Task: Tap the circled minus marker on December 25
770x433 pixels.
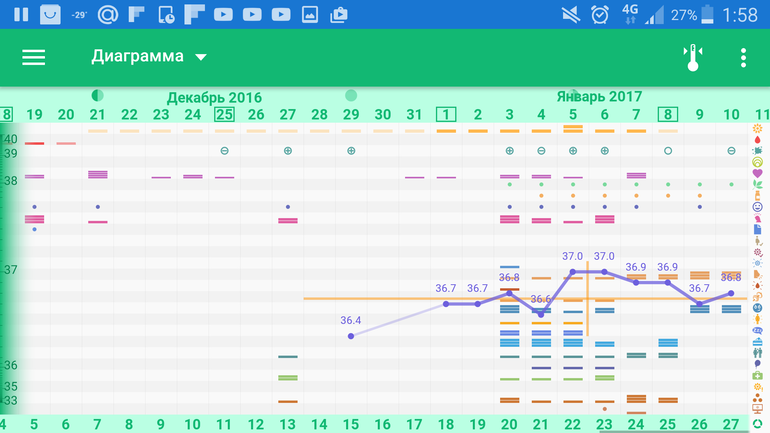Action: click(x=224, y=150)
